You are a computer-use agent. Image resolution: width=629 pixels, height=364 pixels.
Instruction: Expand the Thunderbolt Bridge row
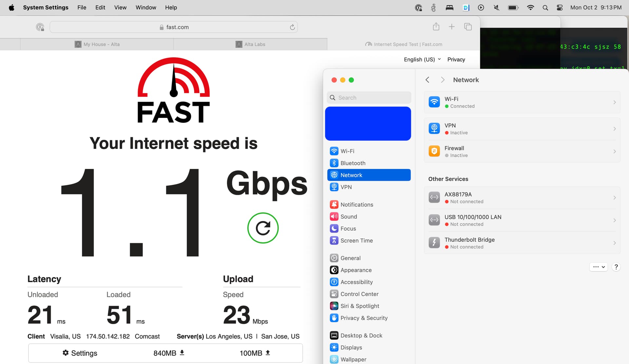click(522, 243)
